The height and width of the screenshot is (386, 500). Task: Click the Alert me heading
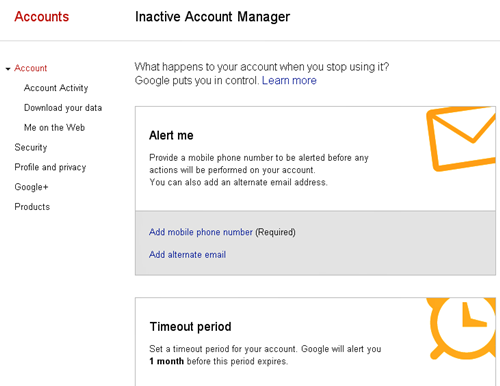pos(171,136)
